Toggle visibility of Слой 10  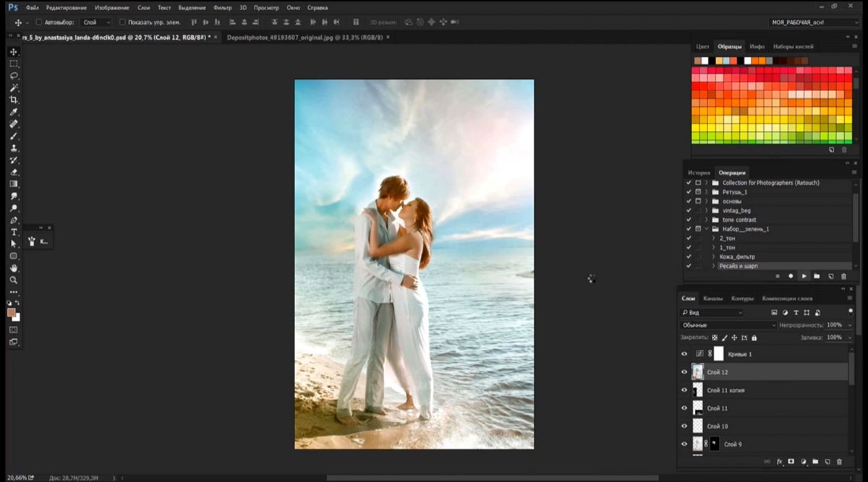click(x=684, y=426)
